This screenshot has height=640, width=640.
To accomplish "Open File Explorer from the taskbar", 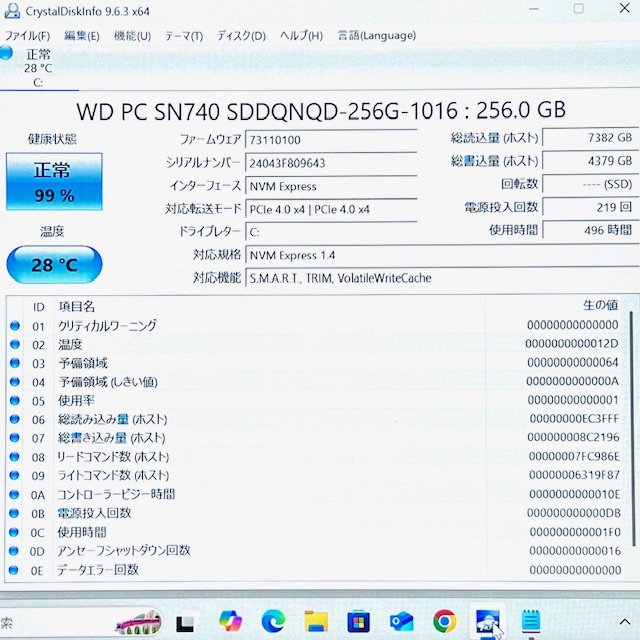I will click(316, 622).
